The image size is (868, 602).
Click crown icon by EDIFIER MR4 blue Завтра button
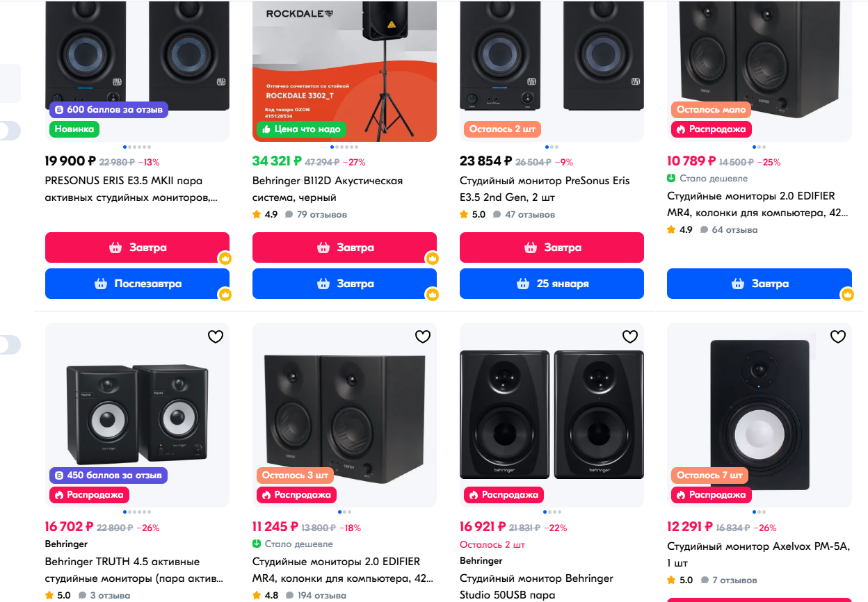click(x=847, y=295)
